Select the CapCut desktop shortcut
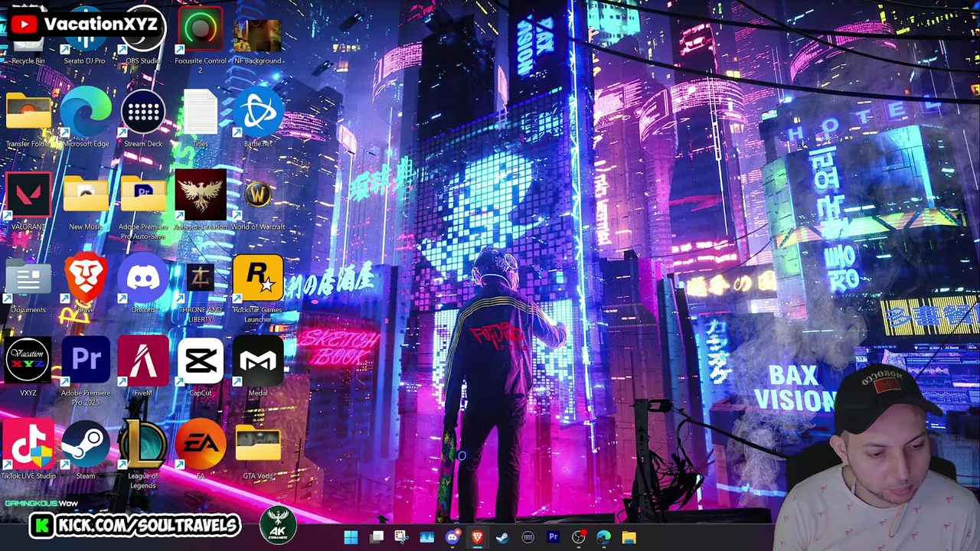 (x=201, y=366)
